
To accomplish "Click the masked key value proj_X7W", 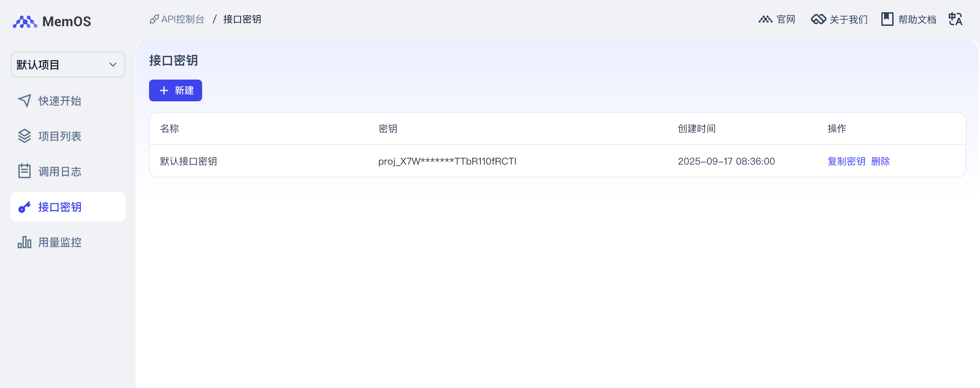I will (x=447, y=161).
